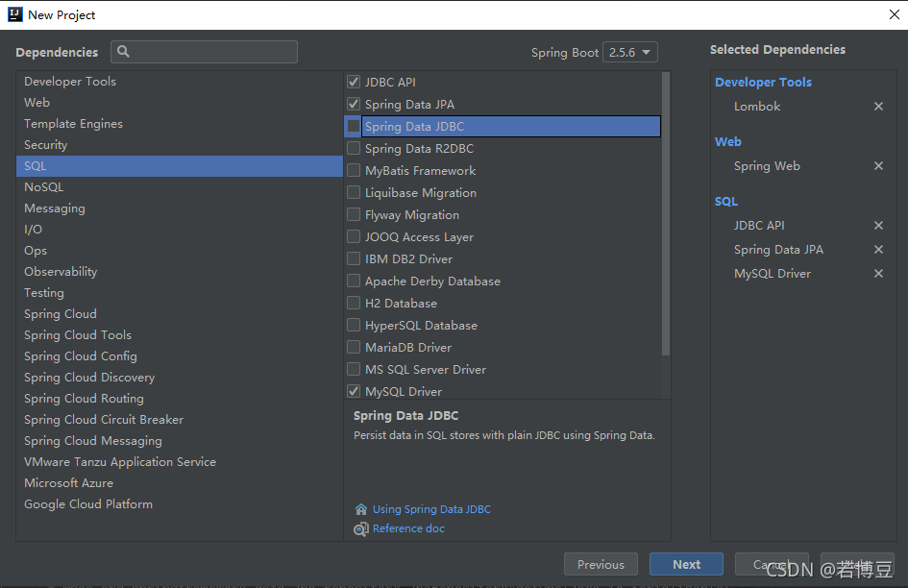The image size is (908, 588).
Task: Enable MyBatis Framework checkbox
Action: click(x=354, y=170)
